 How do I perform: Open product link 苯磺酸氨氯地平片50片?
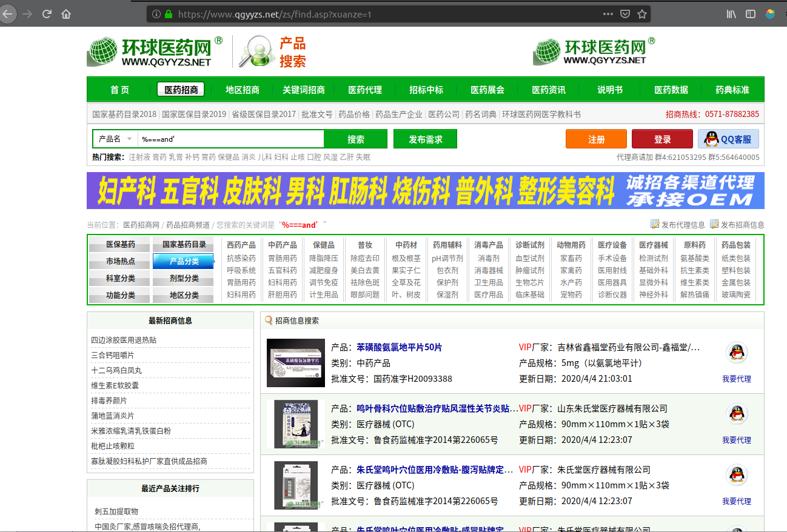click(399, 347)
